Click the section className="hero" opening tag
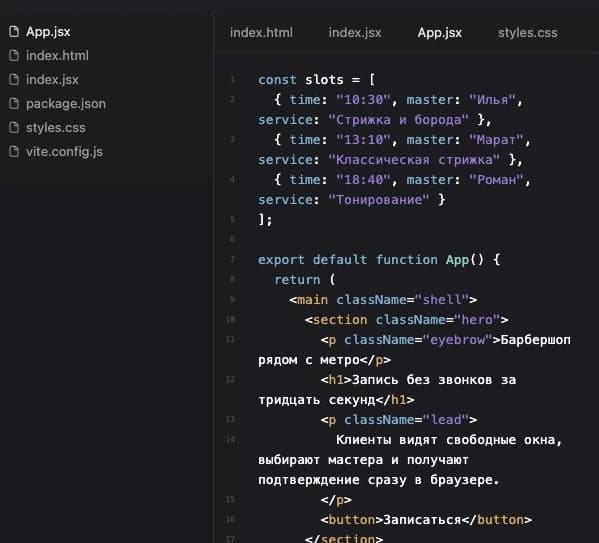The width and height of the screenshot is (599, 543). pos(406,320)
